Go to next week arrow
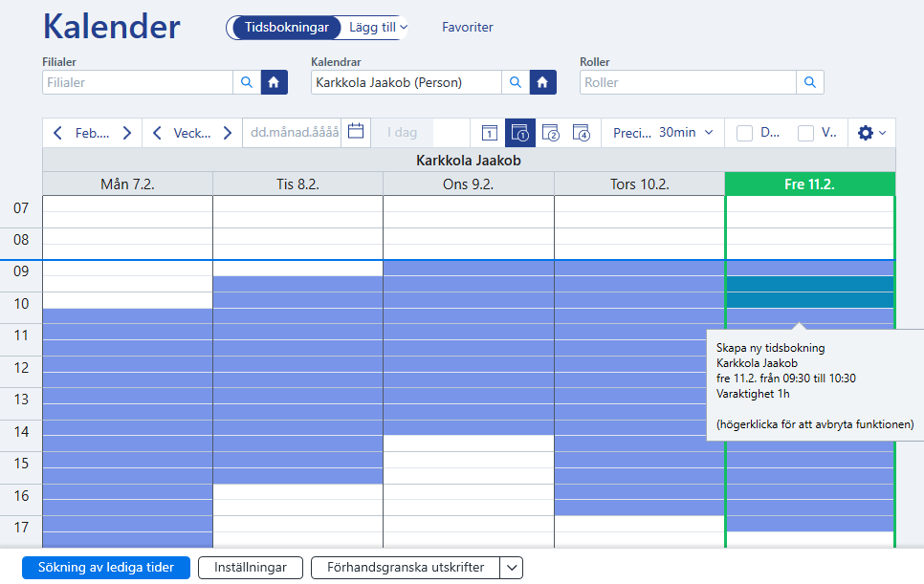The width and height of the screenshot is (924, 584). pos(228,133)
